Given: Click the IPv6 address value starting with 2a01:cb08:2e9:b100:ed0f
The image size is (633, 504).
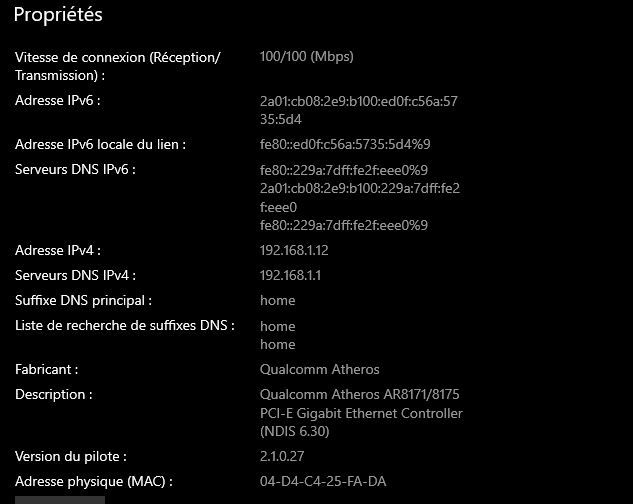Looking at the screenshot, I should click(x=358, y=110).
